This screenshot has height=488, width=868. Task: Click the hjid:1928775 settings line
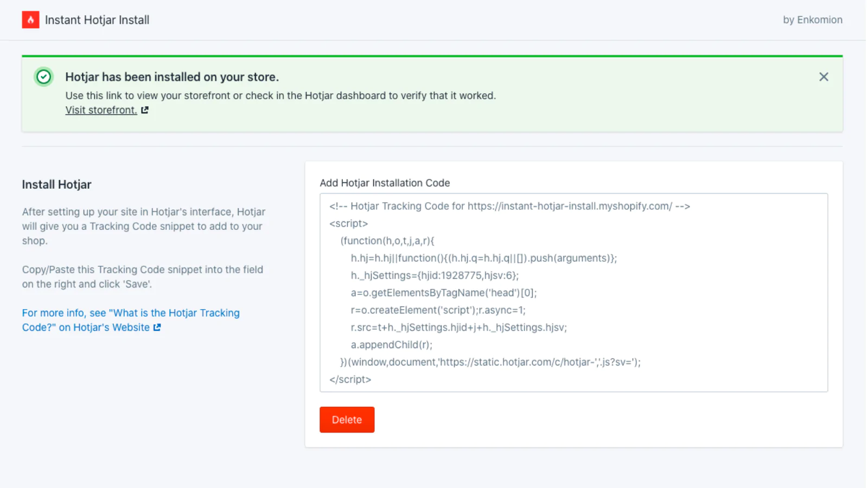[434, 275]
